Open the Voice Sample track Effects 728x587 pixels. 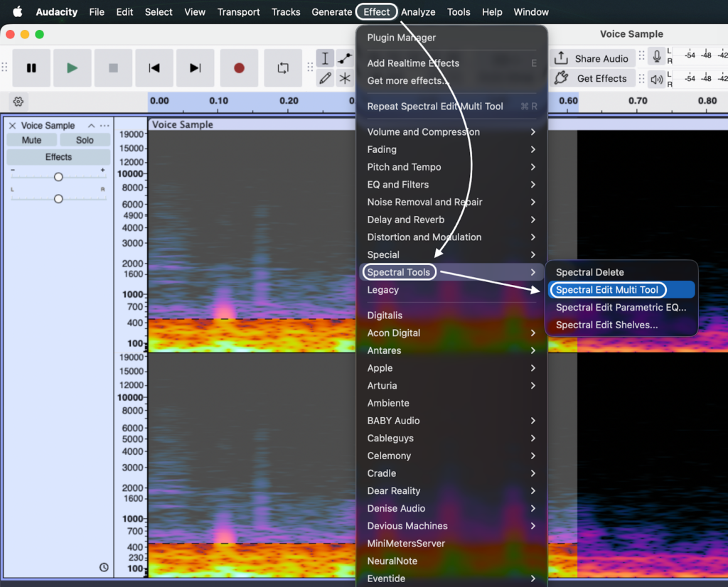click(x=58, y=157)
